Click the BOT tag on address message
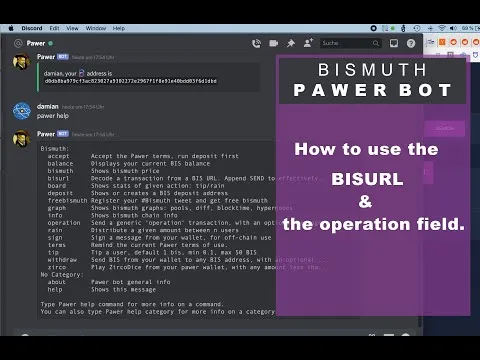The image size is (480, 360). tap(63, 57)
